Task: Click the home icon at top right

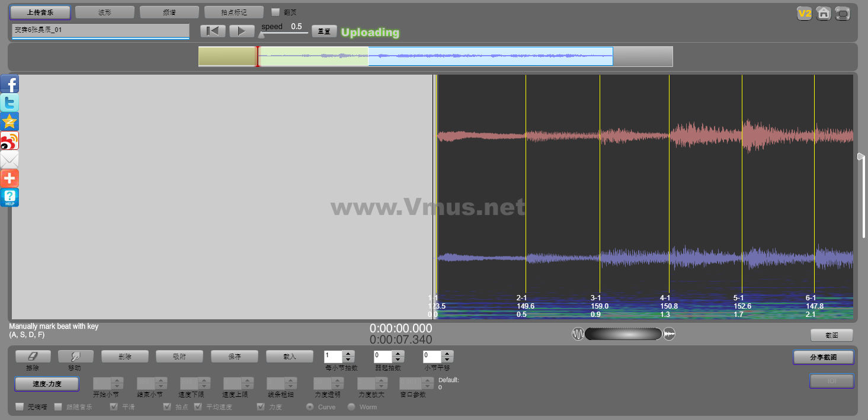Action: pyautogui.click(x=823, y=14)
